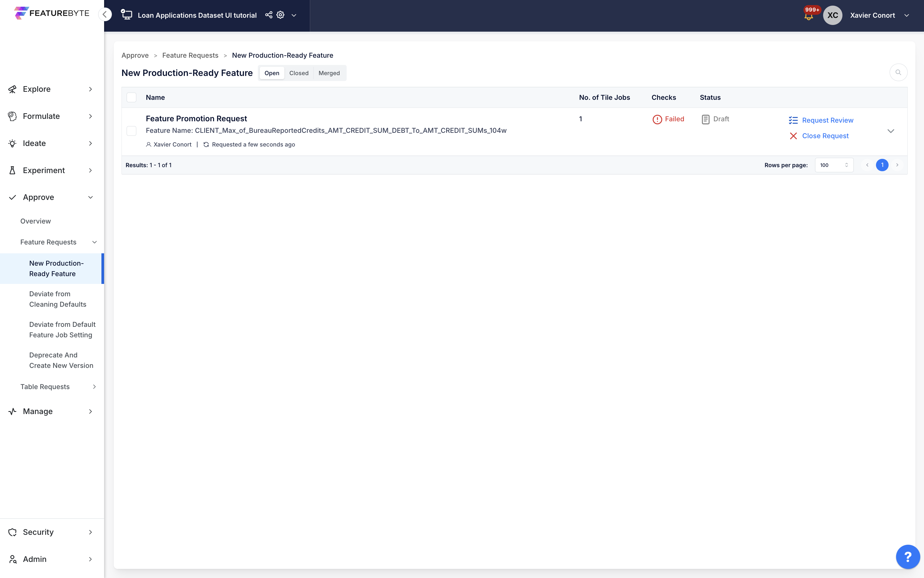Screen dimensions: 924x578
Task: Select all rows header checkbox
Action: coord(131,97)
